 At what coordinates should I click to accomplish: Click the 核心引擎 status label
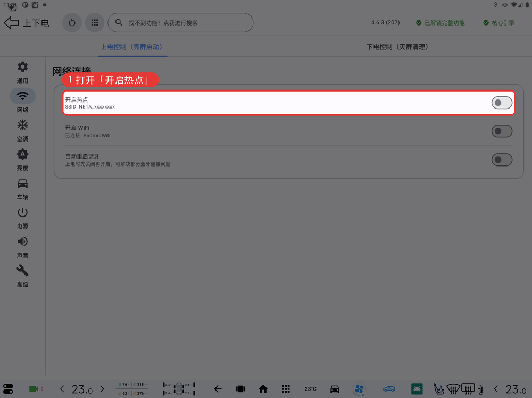pos(499,23)
